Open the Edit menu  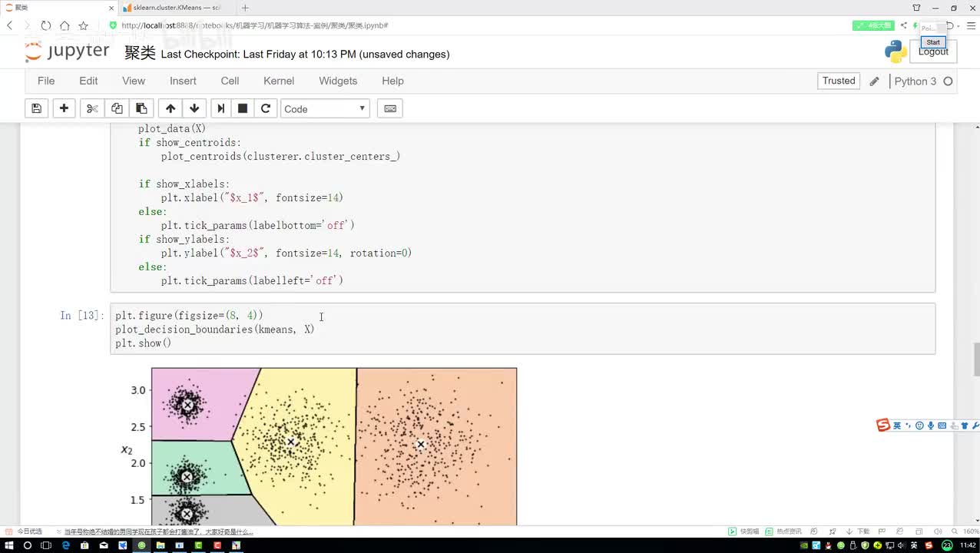point(88,81)
